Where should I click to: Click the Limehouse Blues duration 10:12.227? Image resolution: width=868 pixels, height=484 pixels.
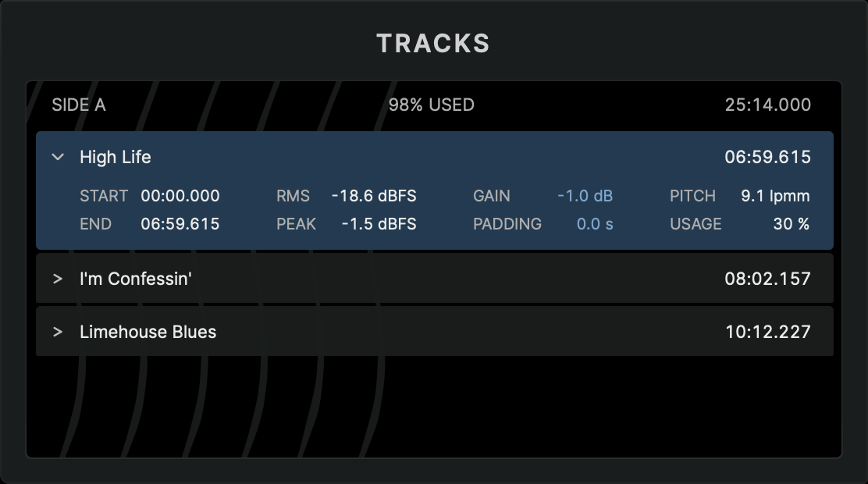point(768,332)
